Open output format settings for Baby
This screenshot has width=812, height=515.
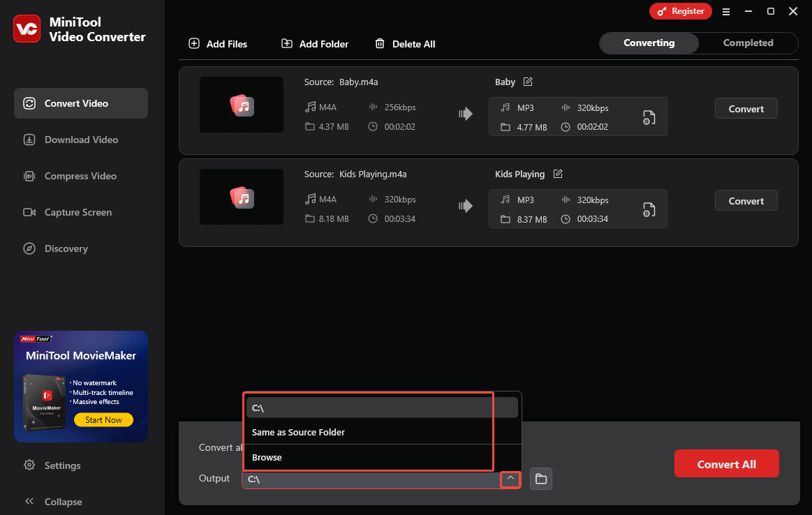tap(649, 117)
